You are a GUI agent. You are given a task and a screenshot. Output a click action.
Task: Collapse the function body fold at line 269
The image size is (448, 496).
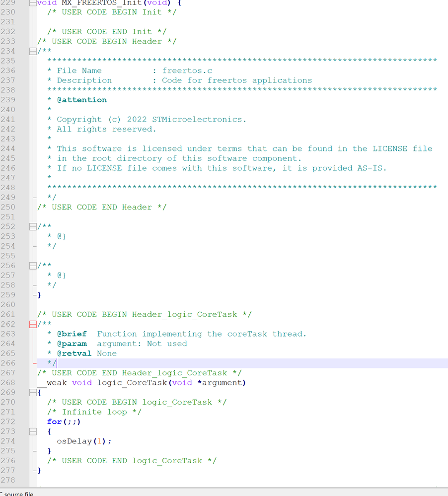pyautogui.click(x=33, y=392)
